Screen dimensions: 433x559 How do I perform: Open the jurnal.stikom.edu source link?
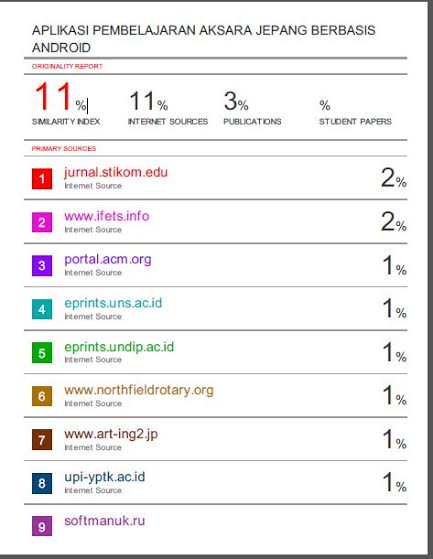click(116, 173)
